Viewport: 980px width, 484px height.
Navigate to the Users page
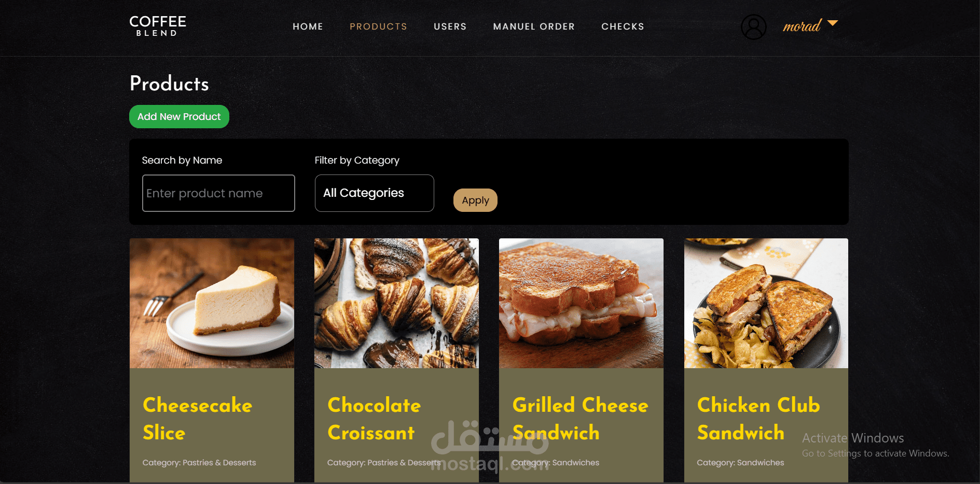tap(450, 26)
